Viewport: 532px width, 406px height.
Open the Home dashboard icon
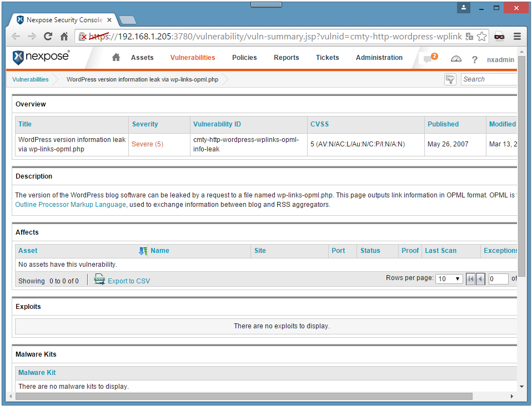click(116, 57)
